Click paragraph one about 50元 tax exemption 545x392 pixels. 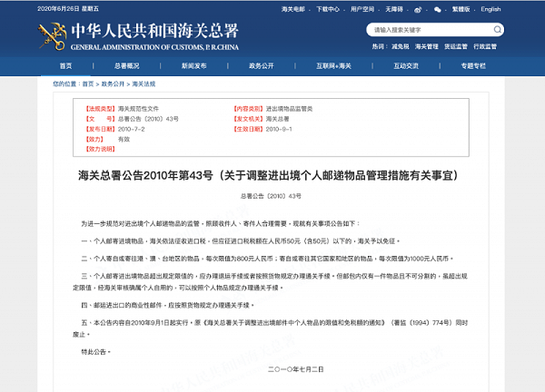[x=241, y=241]
